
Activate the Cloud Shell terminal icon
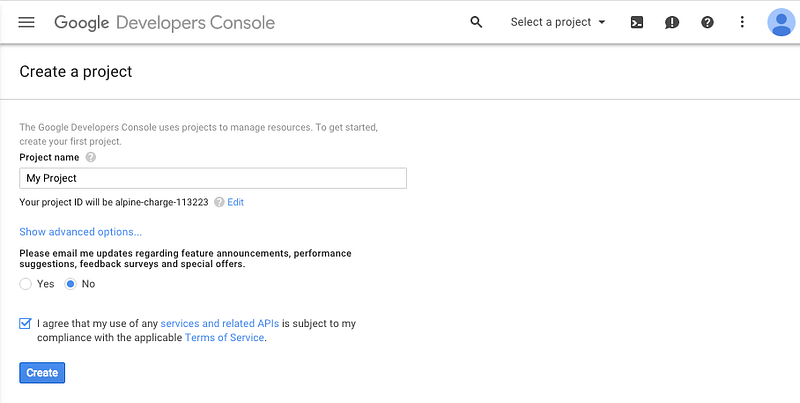tap(637, 22)
